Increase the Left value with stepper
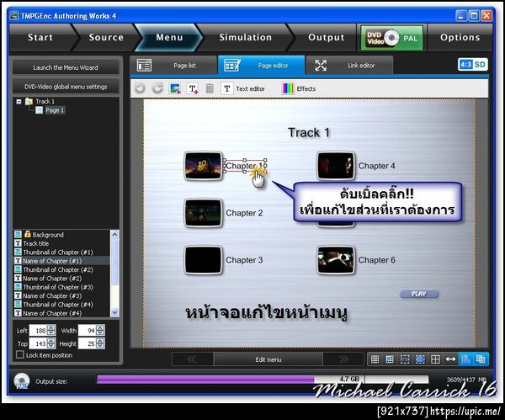The image size is (505, 420). (x=51, y=328)
